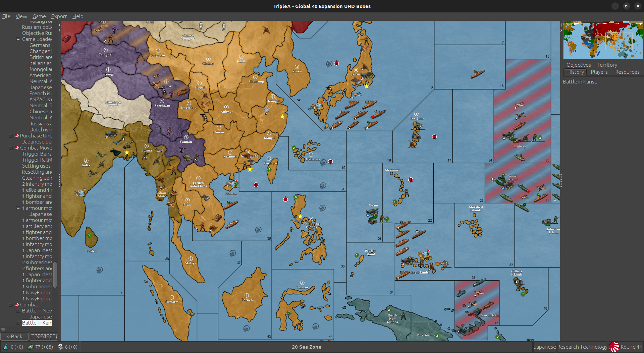Select 'Cleaning up' history entry
Image resolution: width=644 pixels, height=353 pixels.
pyautogui.click(x=37, y=178)
